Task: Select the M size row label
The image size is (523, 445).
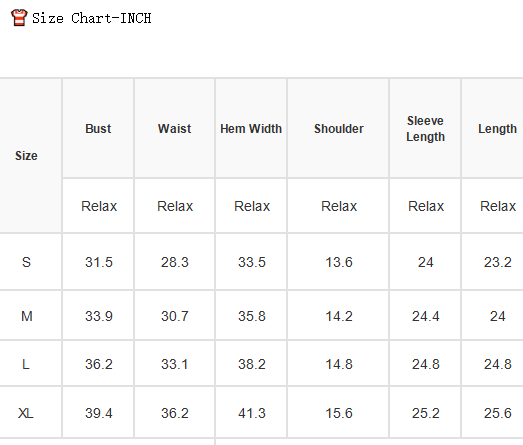Action: coord(26,316)
